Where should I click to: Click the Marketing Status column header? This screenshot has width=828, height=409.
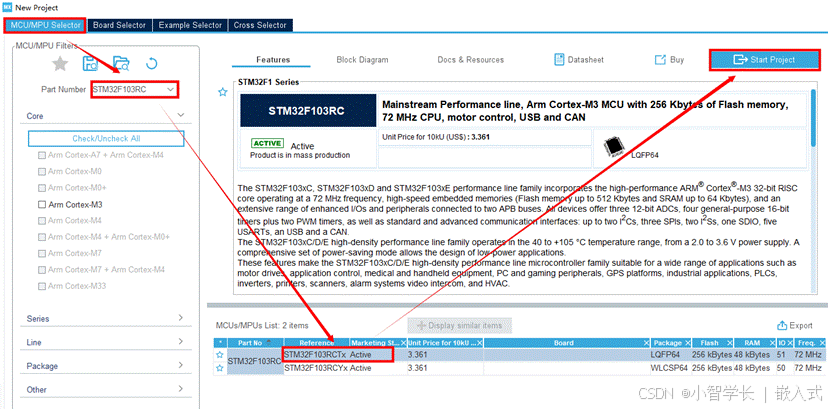[378, 343]
